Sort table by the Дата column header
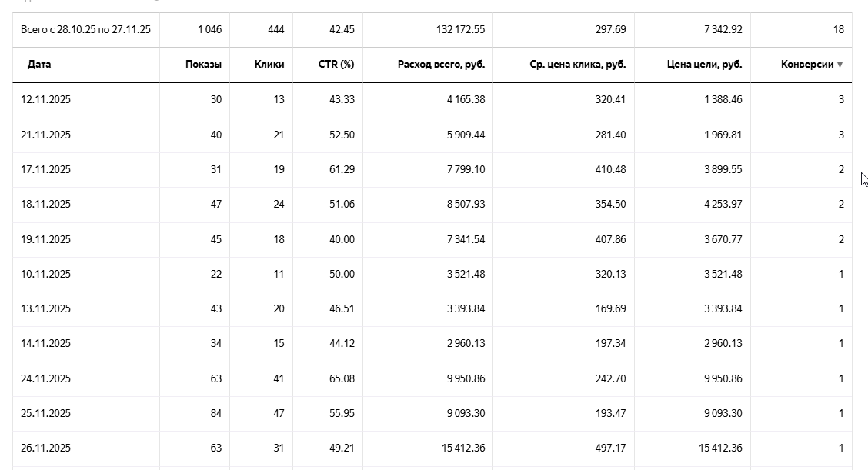Image resolution: width=868 pixels, height=470 pixels. (x=39, y=65)
